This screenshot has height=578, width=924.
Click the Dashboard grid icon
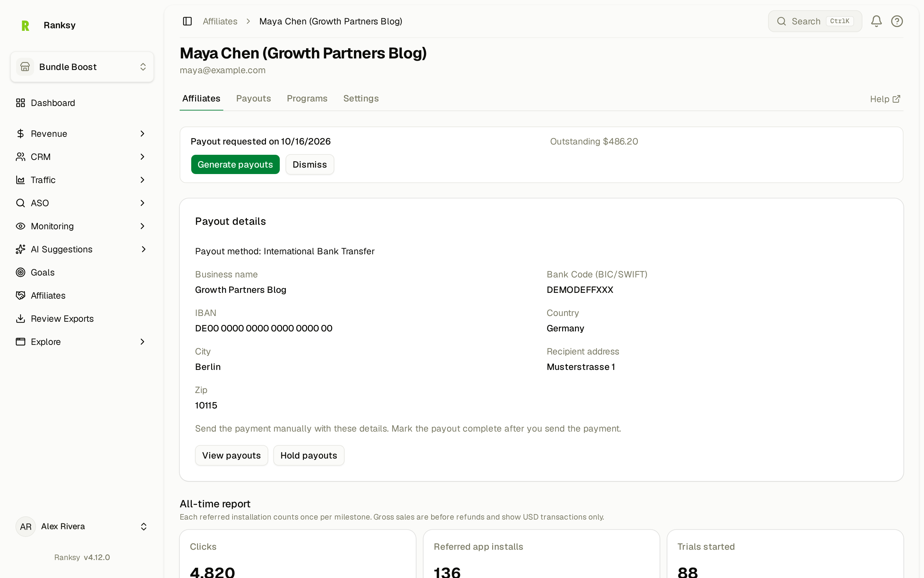pyautogui.click(x=21, y=103)
